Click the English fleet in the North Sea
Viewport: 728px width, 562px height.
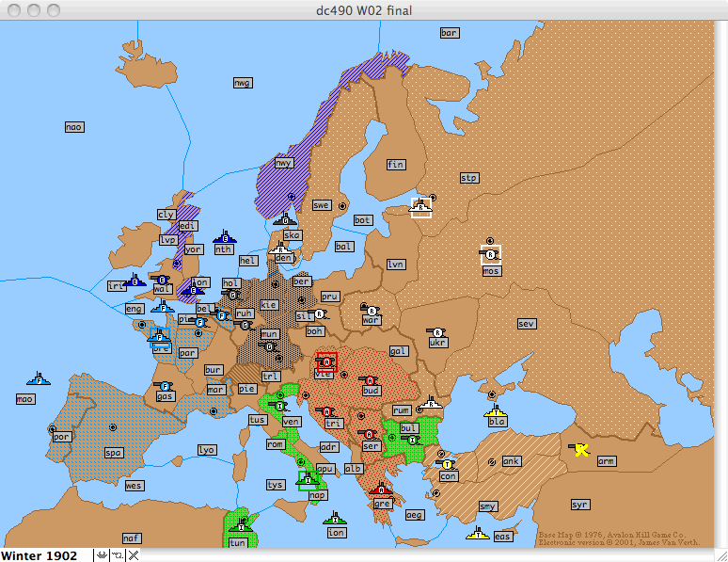[224, 237]
